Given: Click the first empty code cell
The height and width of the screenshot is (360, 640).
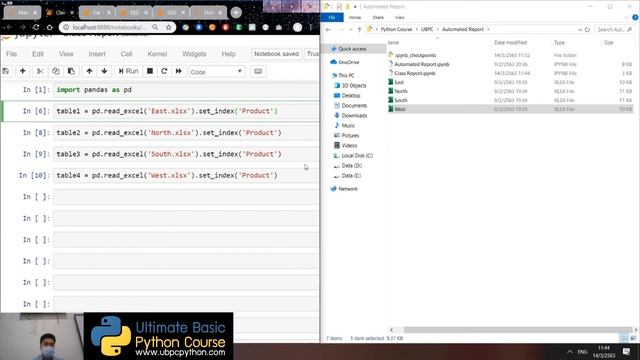Looking at the screenshot, I should coord(186,197).
